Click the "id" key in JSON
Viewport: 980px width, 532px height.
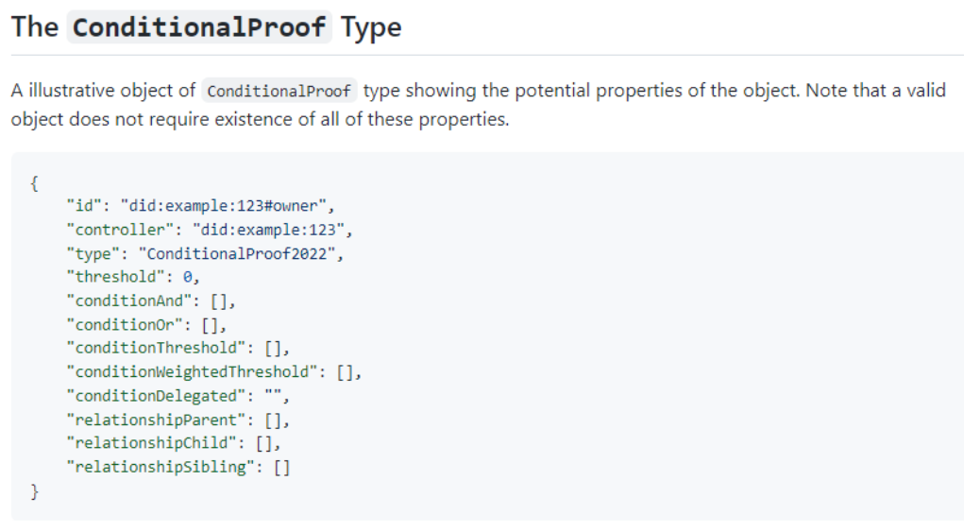tap(84, 206)
